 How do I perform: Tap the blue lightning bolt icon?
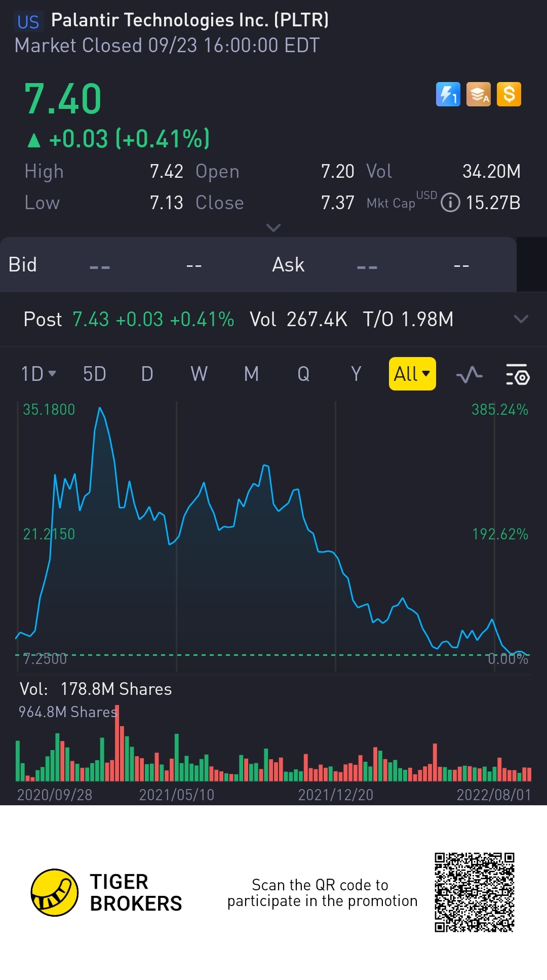coord(448,94)
